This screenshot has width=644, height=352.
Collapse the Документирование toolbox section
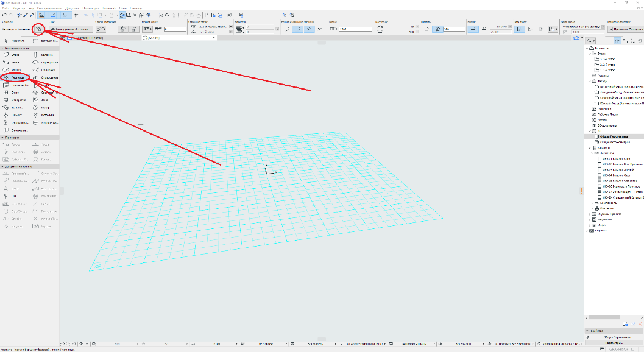click(x=2, y=167)
